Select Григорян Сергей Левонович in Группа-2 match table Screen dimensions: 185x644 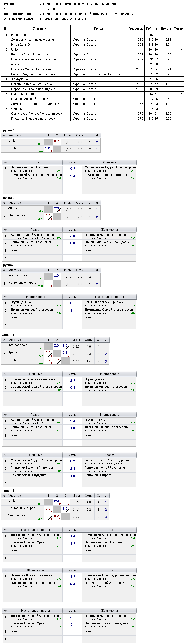(x=31, y=242)
